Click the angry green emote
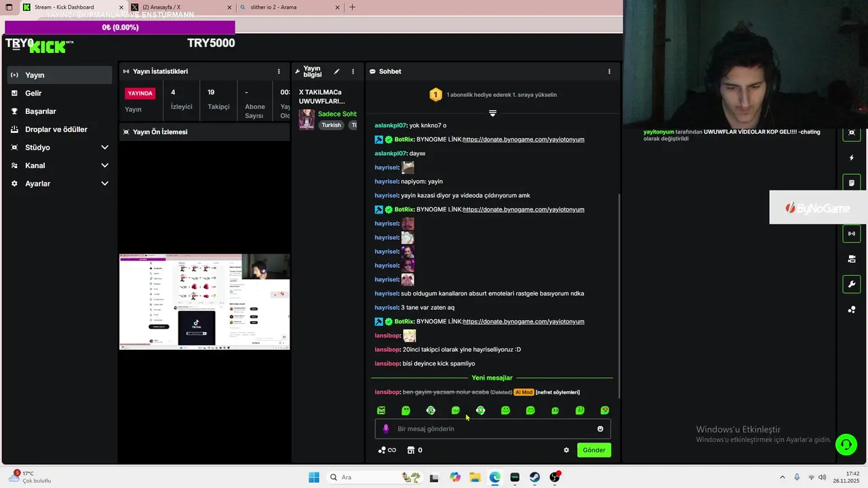The image size is (868, 488). [x=381, y=410]
